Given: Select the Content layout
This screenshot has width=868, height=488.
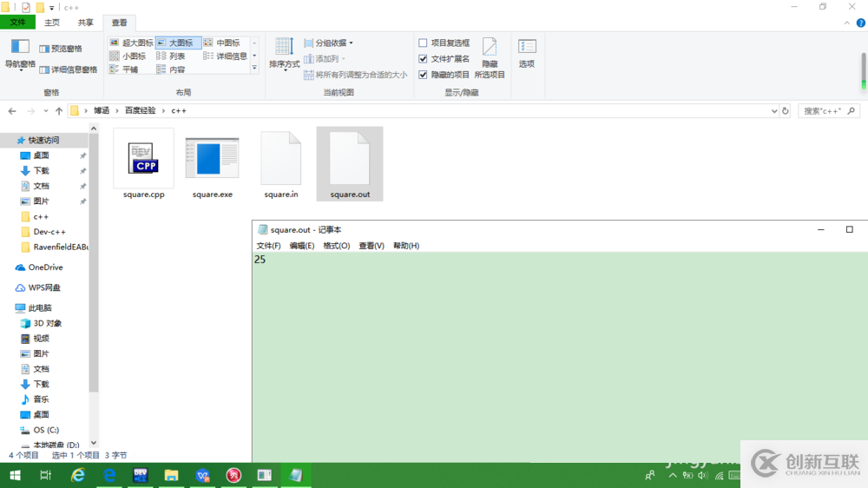Looking at the screenshot, I should pyautogui.click(x=171, y=69).
